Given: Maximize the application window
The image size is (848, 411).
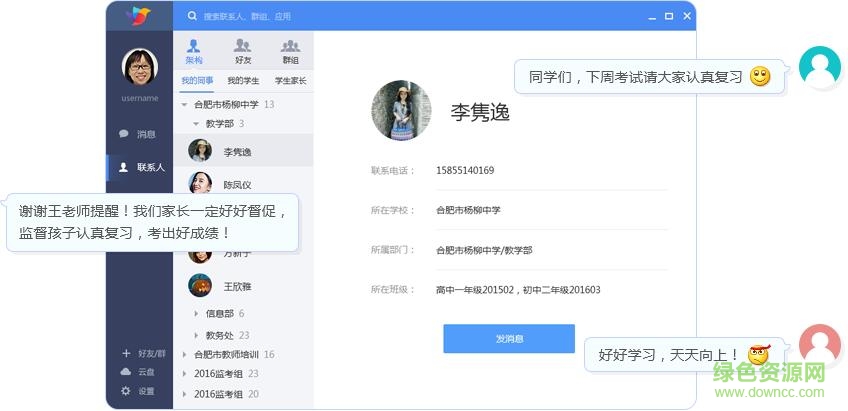Looking at the screenshot, I should point(669,16).
